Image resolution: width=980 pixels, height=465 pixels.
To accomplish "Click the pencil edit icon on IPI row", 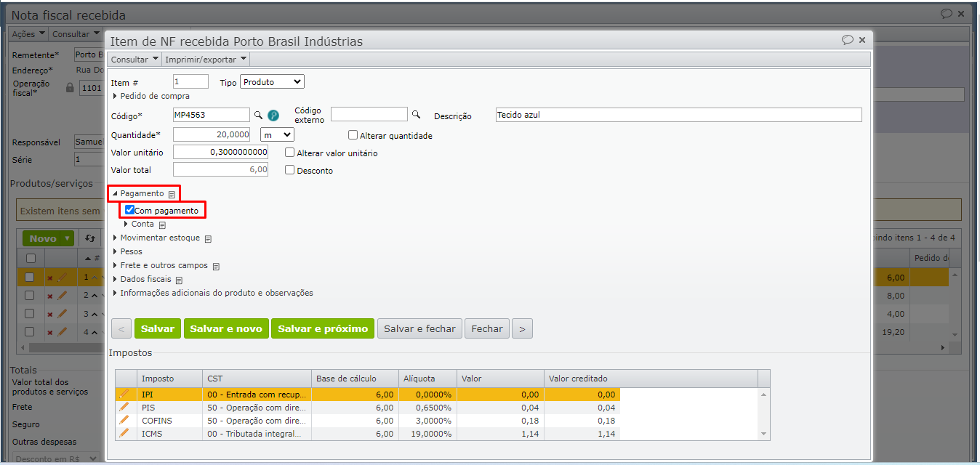I will [x=124, y=394].
